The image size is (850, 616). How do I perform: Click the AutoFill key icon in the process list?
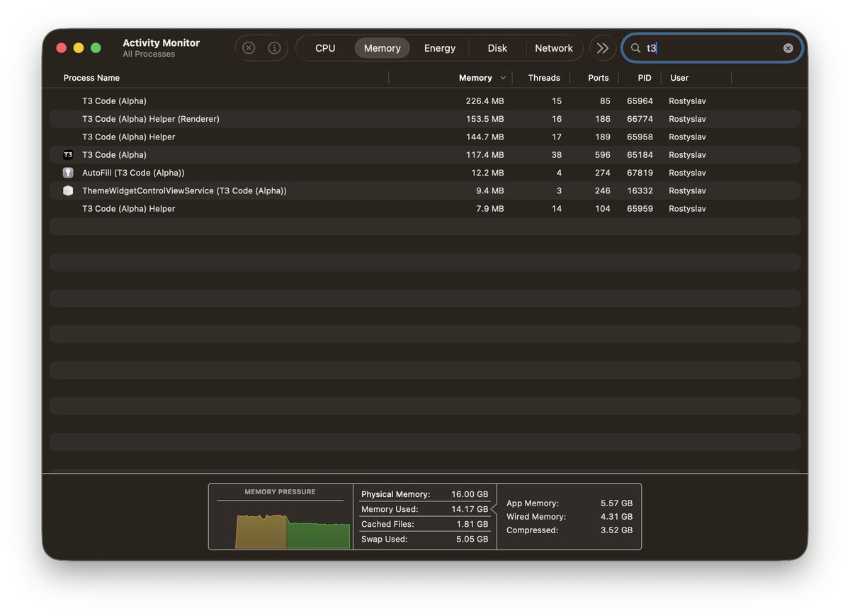[x=68, y=173]
